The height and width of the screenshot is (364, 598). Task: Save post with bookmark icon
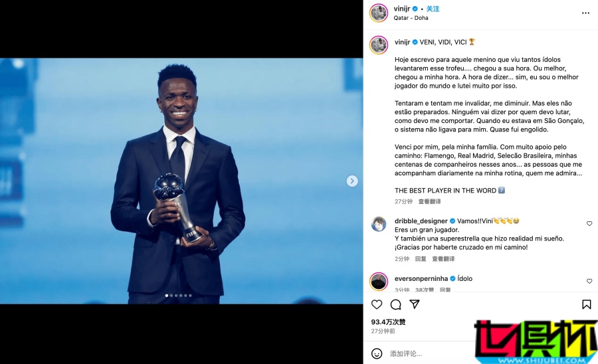(587, 304)
